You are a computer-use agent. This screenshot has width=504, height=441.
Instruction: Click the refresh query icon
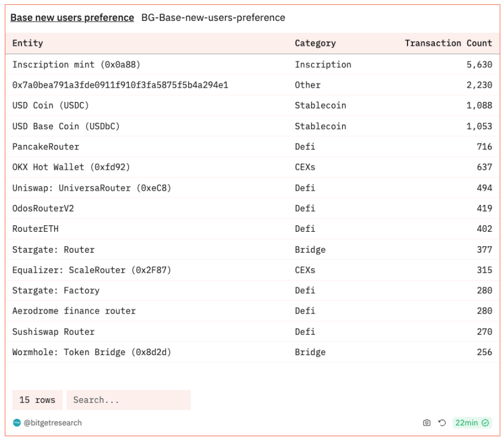tap(442, 423)
